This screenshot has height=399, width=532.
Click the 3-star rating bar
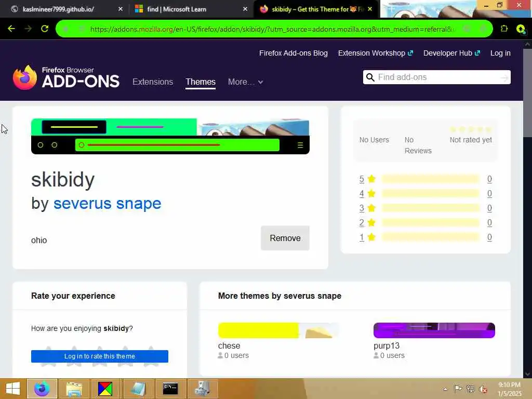[x=431, y=208]
